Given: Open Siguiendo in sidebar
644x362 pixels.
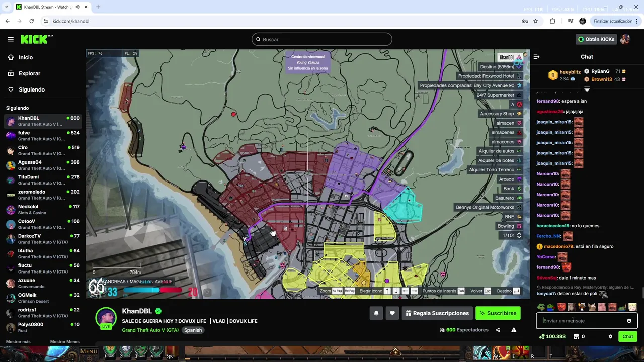Looking at the screenshot, I should [x=31, y=89].
